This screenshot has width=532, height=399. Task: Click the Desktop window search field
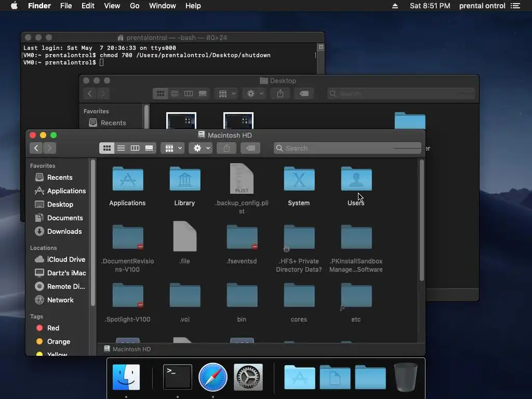point(401,94)
